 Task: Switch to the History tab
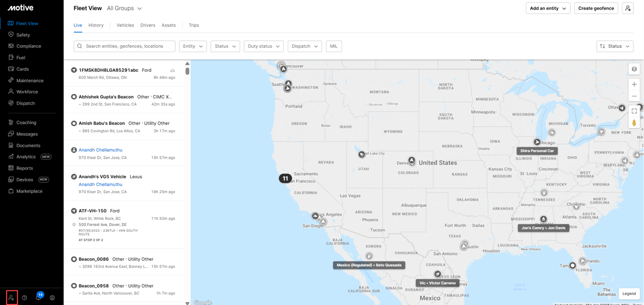coord(96,25)
